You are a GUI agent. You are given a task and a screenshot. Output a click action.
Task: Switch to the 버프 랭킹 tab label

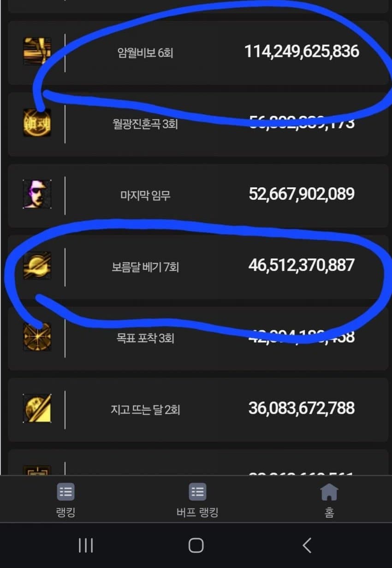(197, 512)
